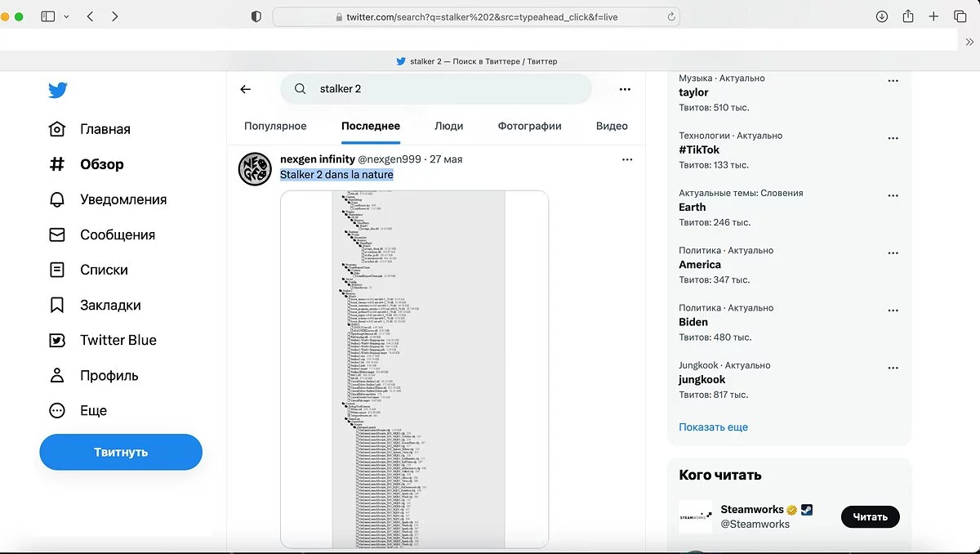
Task: Open the nexgen infinity profile avatar
Action: (x=255, y=169)
